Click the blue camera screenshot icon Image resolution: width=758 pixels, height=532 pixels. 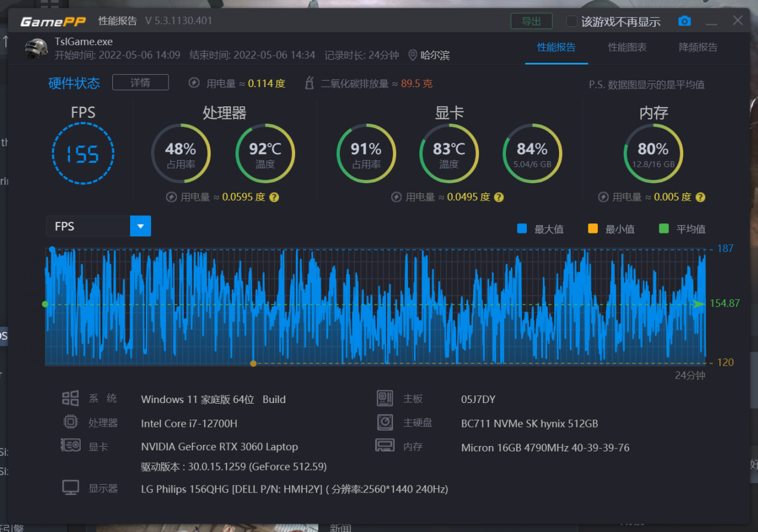click(685, 20)
